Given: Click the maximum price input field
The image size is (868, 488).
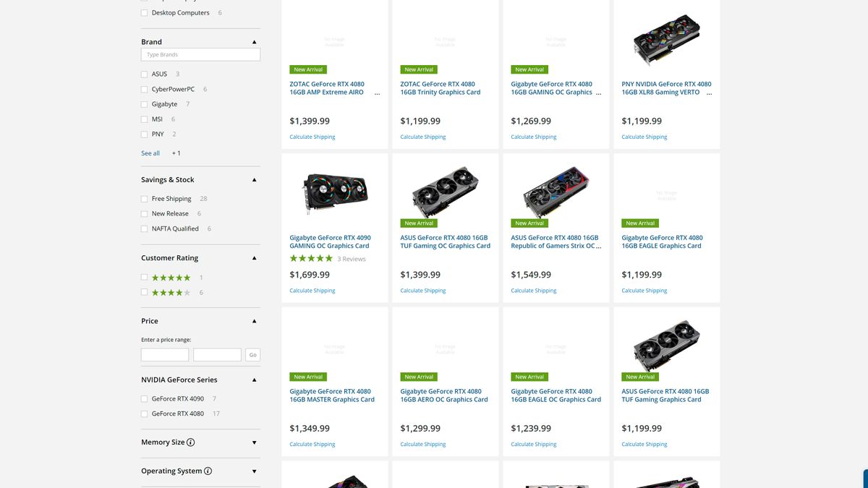Looking at the screenshot, I should (217, 355).
